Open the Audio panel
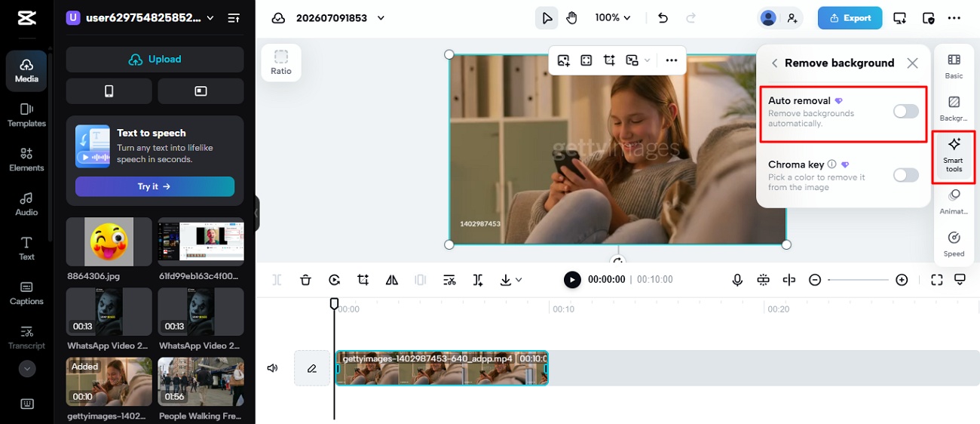 (26, 204)
